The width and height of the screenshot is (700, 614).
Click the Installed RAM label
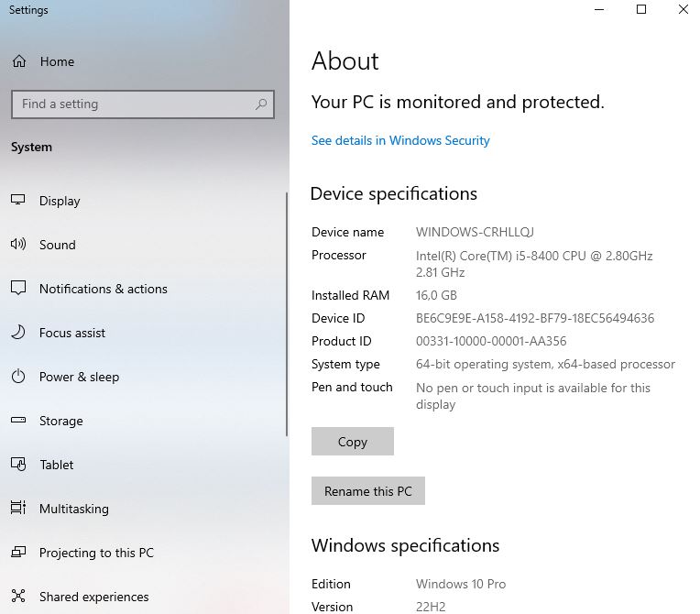pos(350,296)
